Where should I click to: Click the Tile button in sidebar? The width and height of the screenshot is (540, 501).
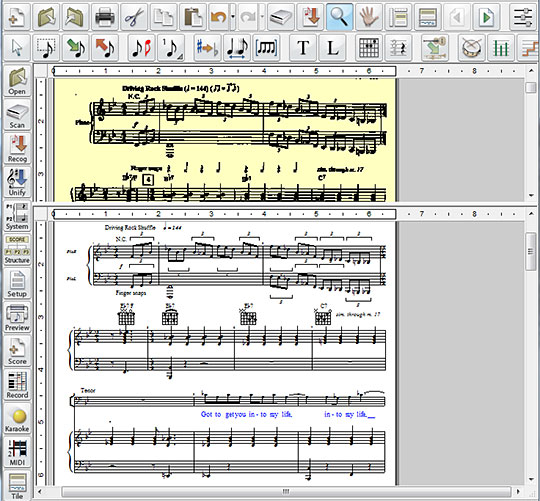[17, 486]
